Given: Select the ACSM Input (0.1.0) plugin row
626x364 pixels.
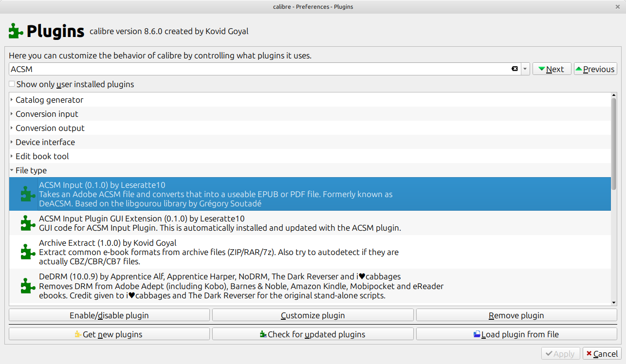Looking at the screenshot, I should [x=310, y=194].
